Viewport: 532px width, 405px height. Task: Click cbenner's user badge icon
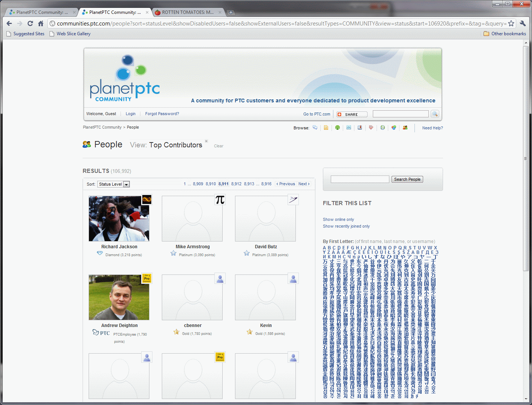pyautogui.click(x=220, y=278)
